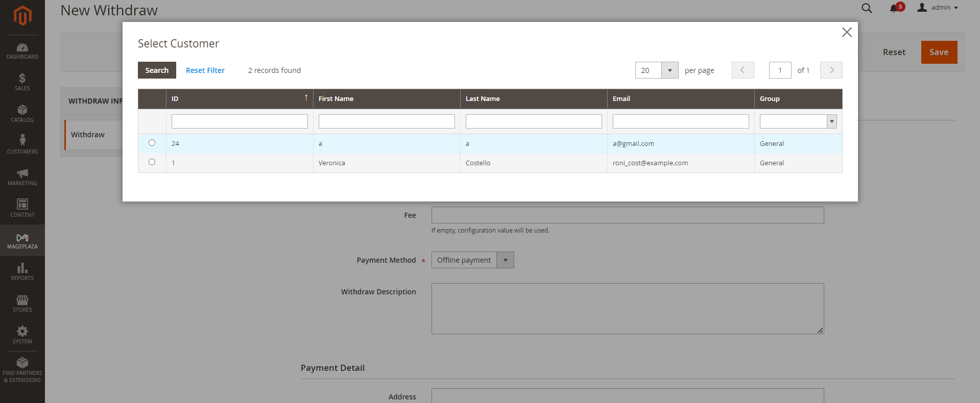Screen dimensions: 980x403
Task: Open the admin account menu
Action: [938, 8]
